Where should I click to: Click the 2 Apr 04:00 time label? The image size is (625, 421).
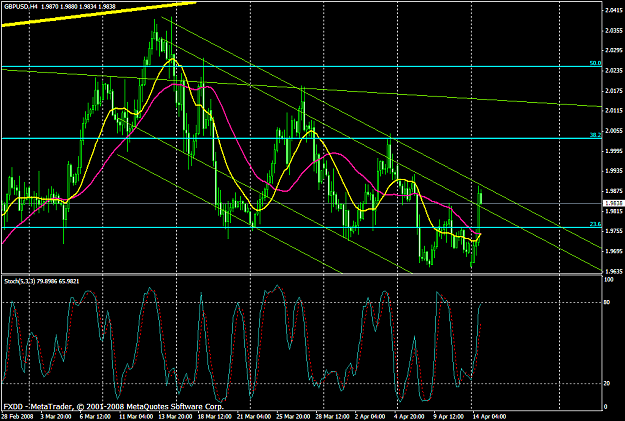pyautogui.click(x=371, y=416)
